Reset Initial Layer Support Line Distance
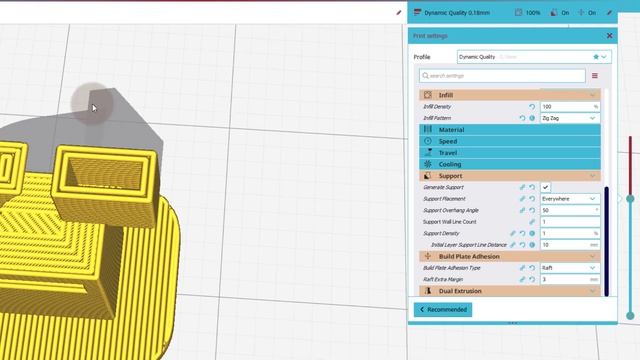This screenshot has height=360, width=640. tap(522, 245)
